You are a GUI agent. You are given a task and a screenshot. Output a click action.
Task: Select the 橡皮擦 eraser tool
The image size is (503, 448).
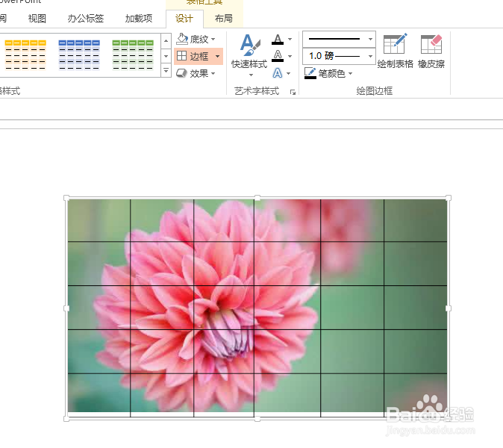(431, 50)
